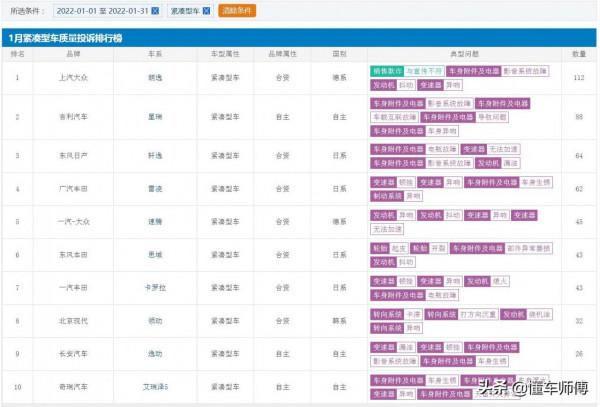The height and width of the screenshot is (407, 600).
Task: Select the 长安汽车 brand cell
Action: tap(73, 354)
